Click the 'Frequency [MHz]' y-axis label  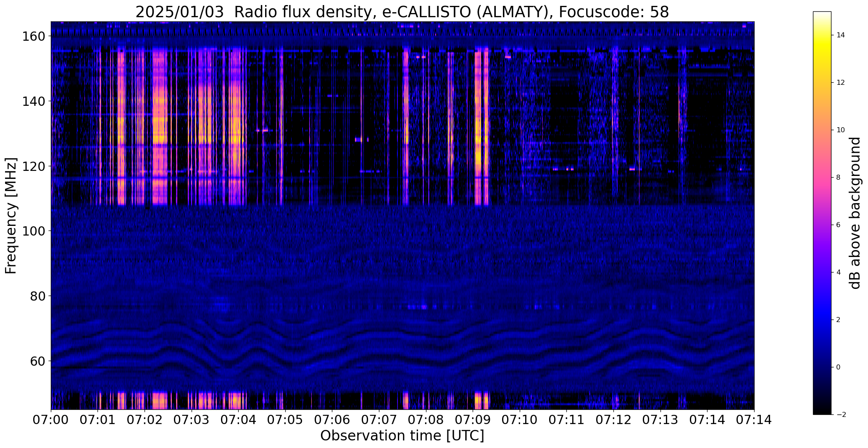11,216
